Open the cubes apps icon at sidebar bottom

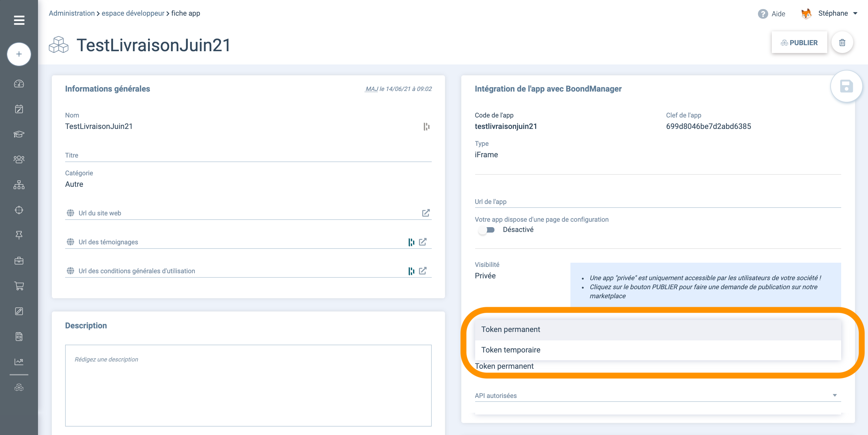19,387
